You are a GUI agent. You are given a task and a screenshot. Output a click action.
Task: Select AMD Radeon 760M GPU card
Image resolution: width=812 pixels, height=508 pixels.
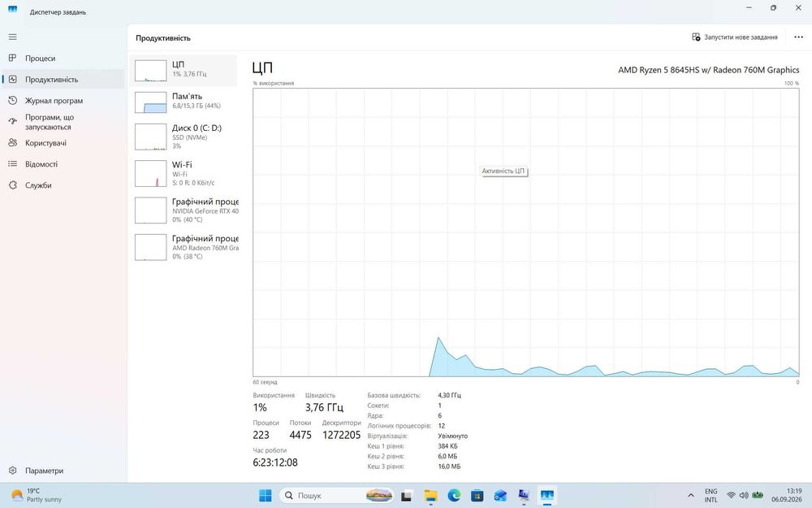tap(184, 247)
